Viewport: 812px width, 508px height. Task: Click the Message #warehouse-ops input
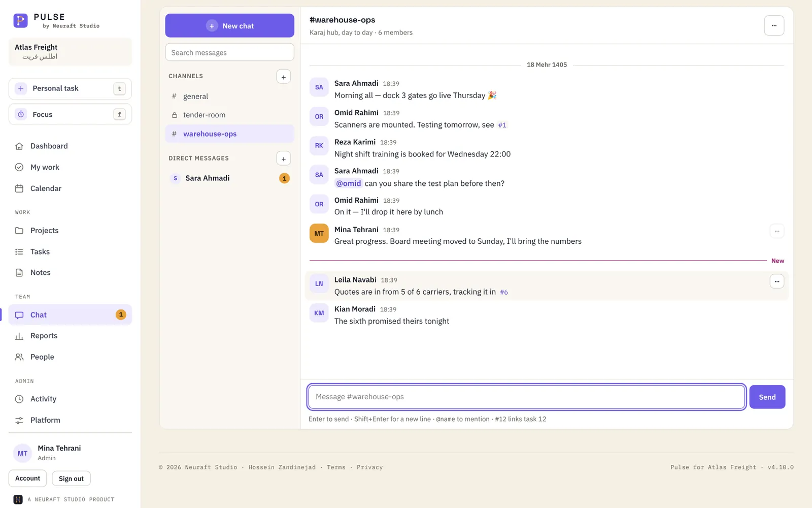click(526, 397)
